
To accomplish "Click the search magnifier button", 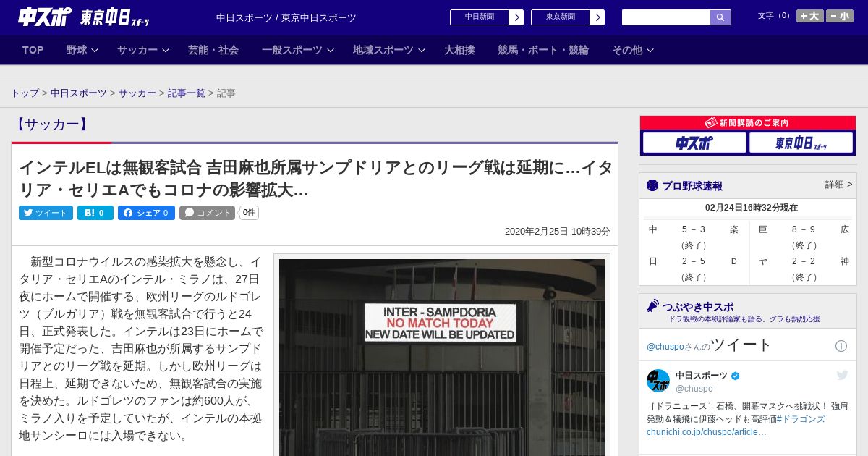I will 720,17.
